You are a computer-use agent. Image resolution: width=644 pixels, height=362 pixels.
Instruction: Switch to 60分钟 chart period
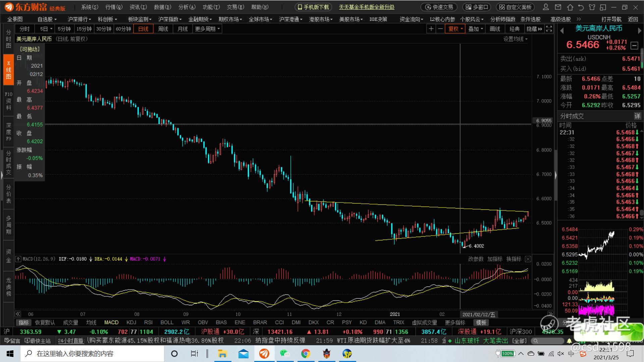(123, 29)
